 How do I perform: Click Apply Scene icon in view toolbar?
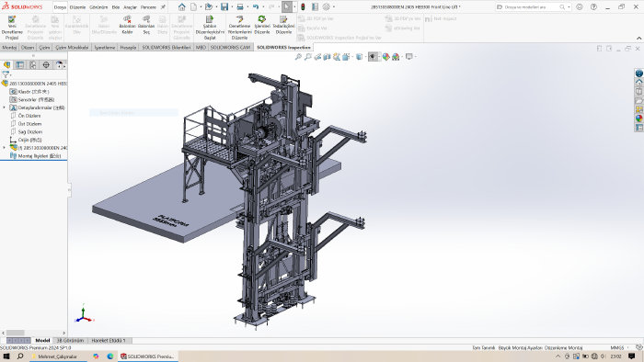click(x=396, y=57)
